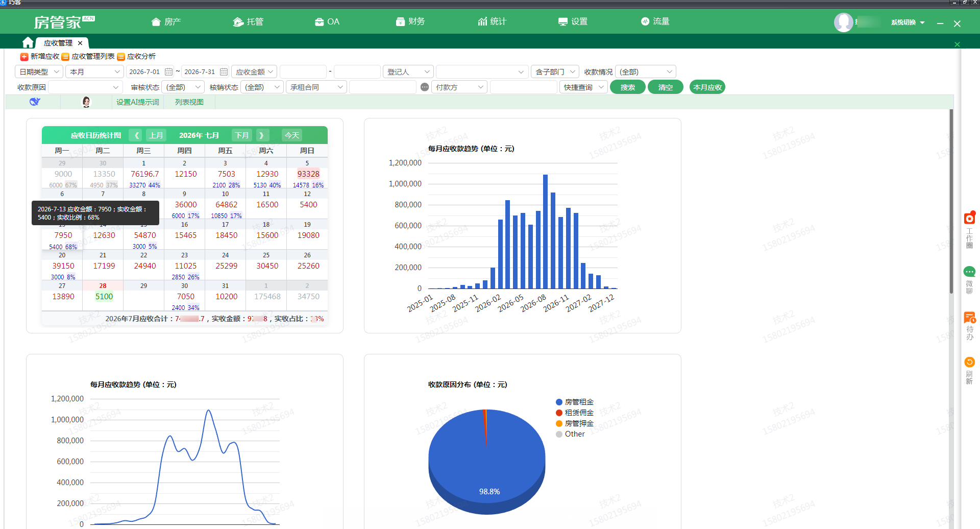Expand the 应收金额 amount type dropdown
Image resolution: width=980 pixels, height=529 pixels.
point(254,72)
